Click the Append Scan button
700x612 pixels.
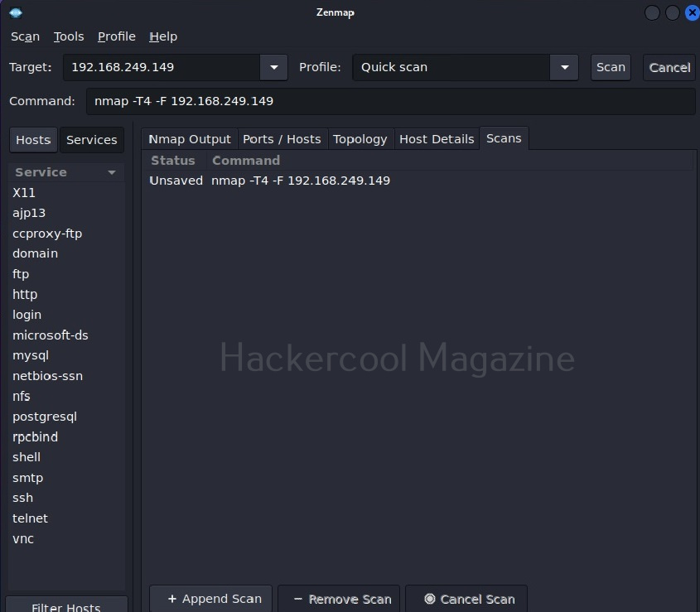pos(210,599)
